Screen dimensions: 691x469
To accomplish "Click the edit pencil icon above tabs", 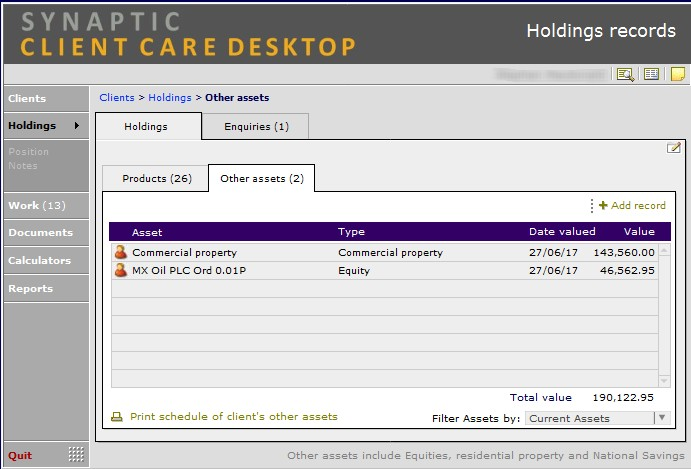I will (673, 148).
